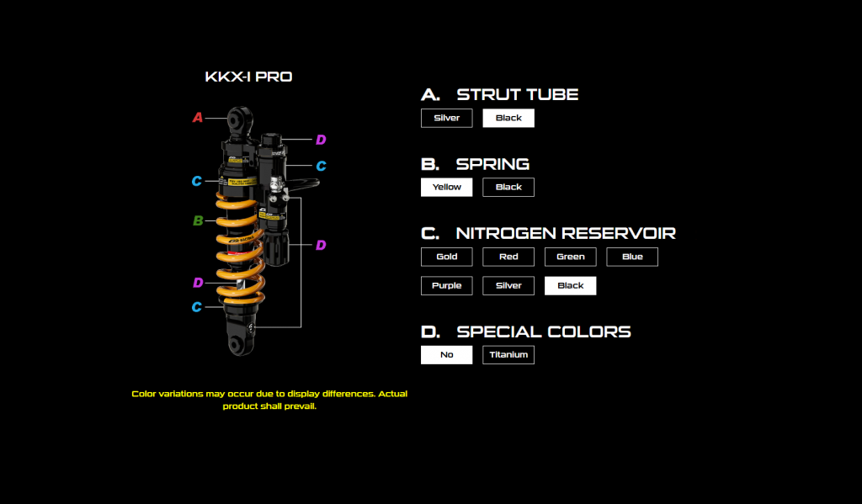Screen dimensions: 862x504
Task: Click the bottom-left blue C marker
Action: tap(196, 307)
